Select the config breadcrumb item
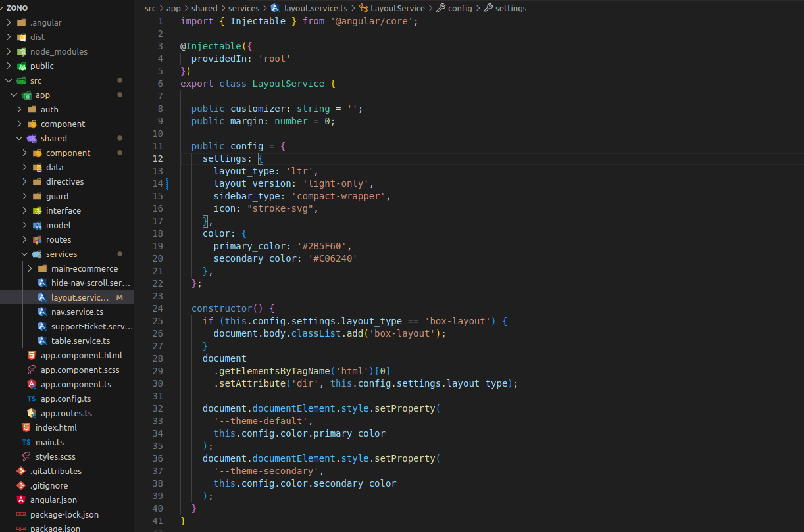This screenshot has height=532, width=804. tap(459, 9)
